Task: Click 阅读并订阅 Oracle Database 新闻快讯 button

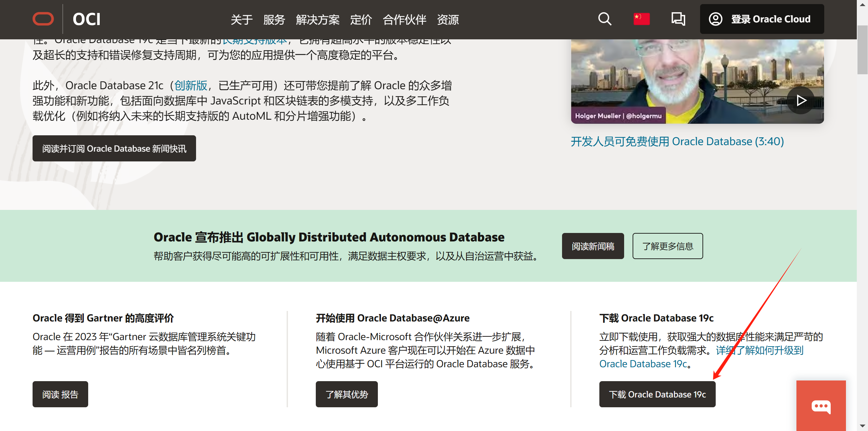Action: coord(114,149)
